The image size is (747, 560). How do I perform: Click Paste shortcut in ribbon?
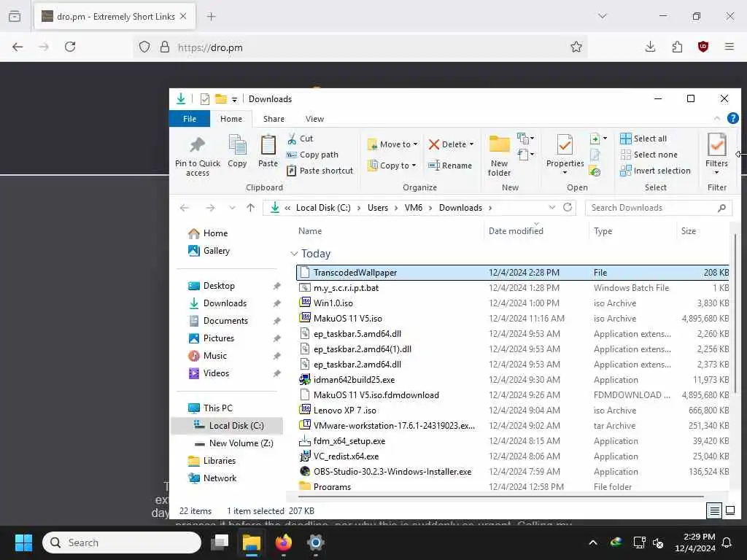click(x=320, y=171)
